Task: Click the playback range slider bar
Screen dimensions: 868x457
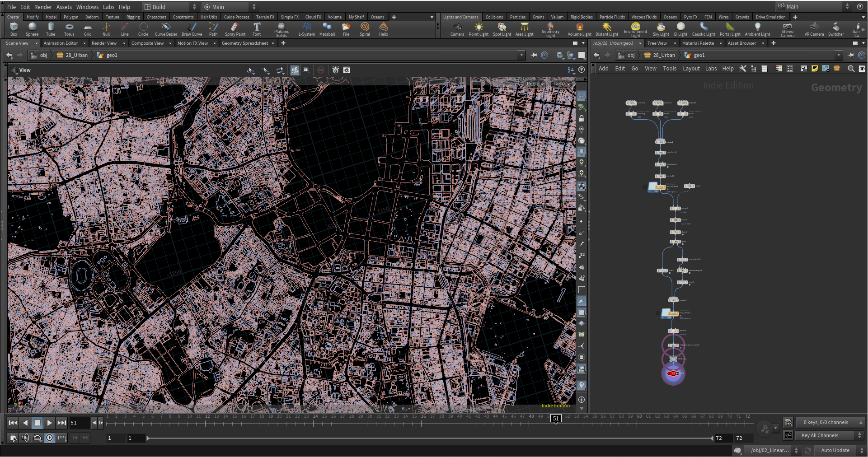Action: 430,438
